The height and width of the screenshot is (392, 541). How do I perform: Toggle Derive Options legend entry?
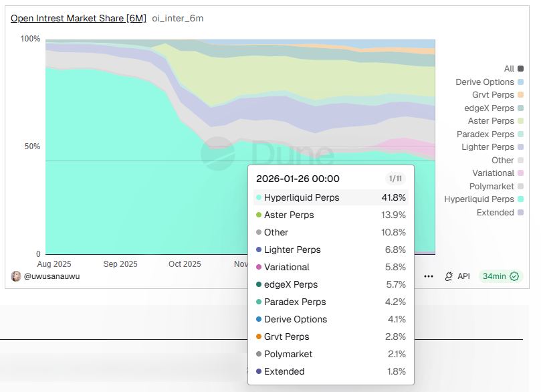[x=490, y=82]
